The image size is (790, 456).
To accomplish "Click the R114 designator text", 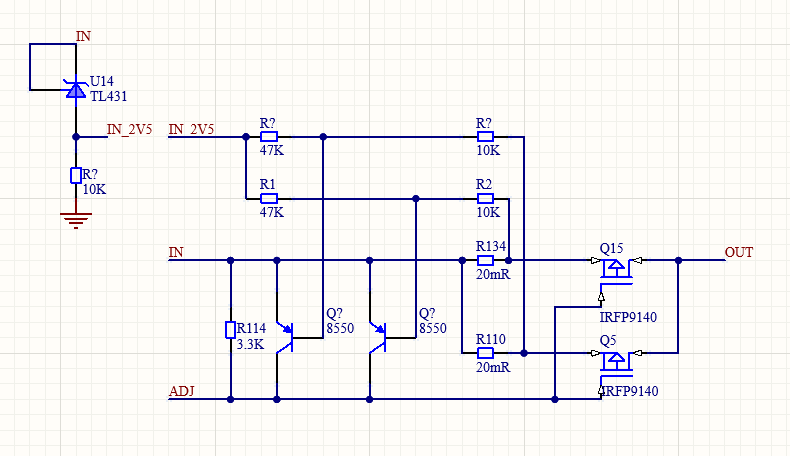I will pos(251,329).
